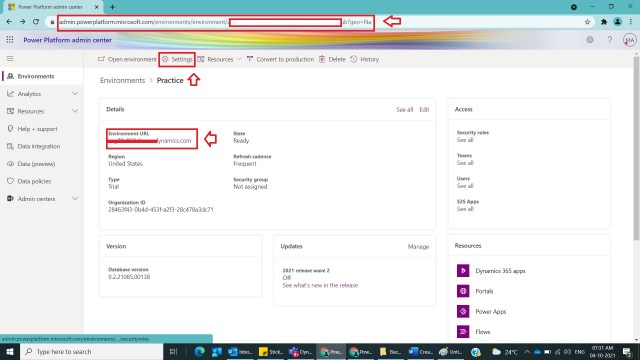Open Chrome three-dot menu
Viewport: 640px width, 360px height.
(631, 22)
